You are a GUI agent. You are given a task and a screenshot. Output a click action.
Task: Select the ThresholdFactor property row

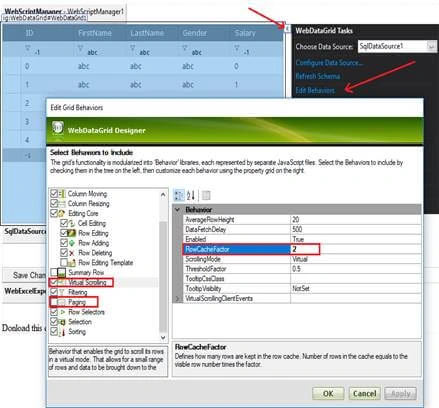302,269
